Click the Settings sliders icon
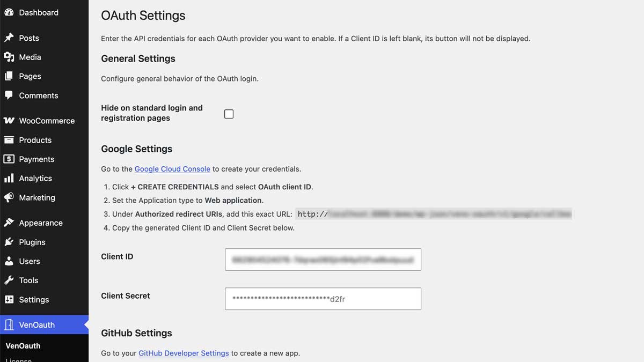This screenshot has width=644, height=362. (x=9, y=300)
